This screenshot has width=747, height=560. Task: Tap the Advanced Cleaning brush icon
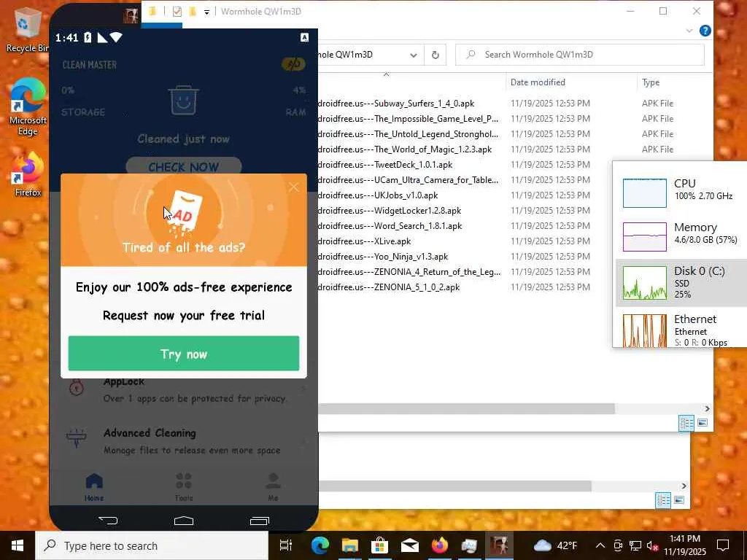pyautogui.click(x=77, y=438)
